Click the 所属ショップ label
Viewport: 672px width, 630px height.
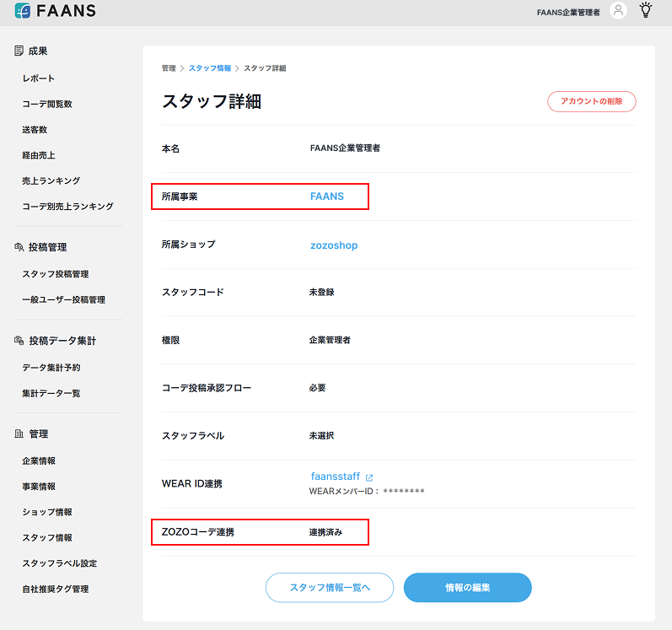pos(189,245)
